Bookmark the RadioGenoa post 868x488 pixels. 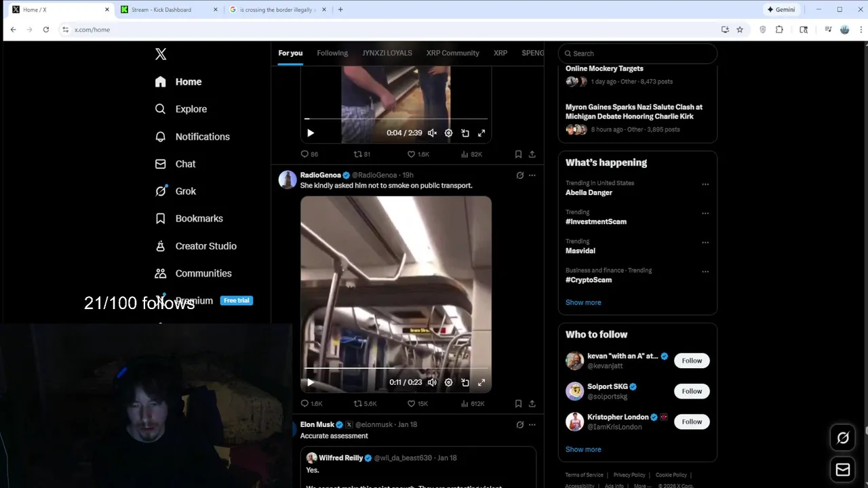518,403
